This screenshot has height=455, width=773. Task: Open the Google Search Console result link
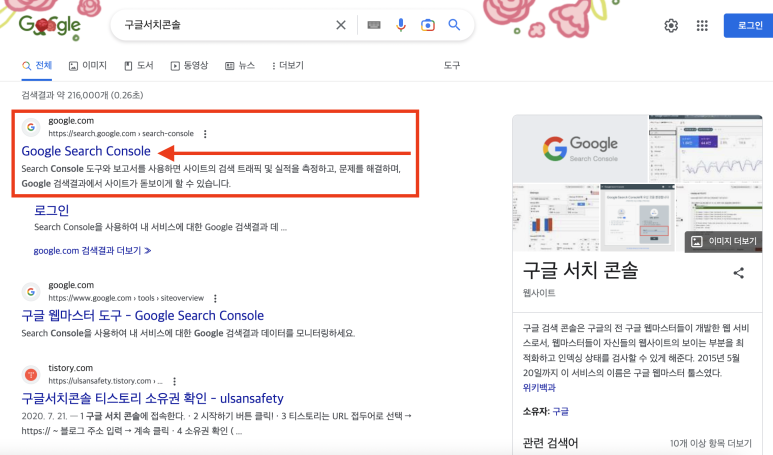(86, 151)
